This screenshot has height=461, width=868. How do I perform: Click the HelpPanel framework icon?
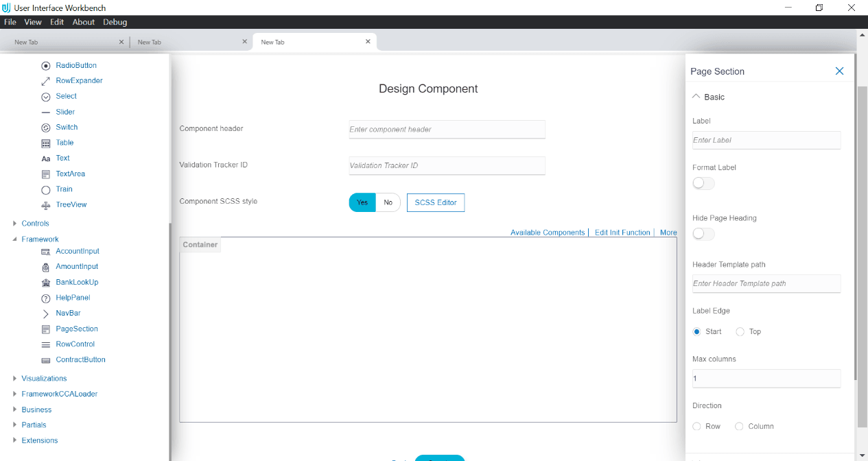coord(45,297)
